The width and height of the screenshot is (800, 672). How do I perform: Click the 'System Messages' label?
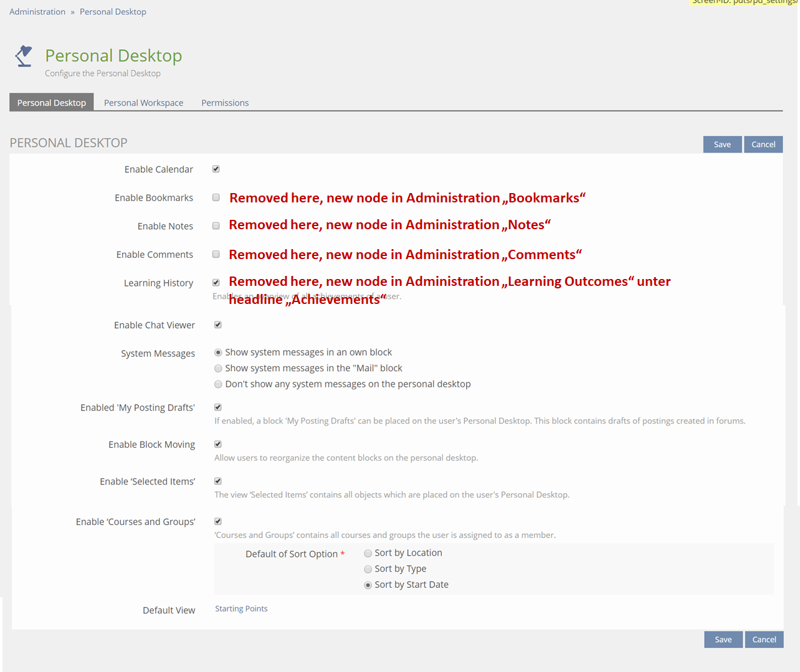[158, 354]
